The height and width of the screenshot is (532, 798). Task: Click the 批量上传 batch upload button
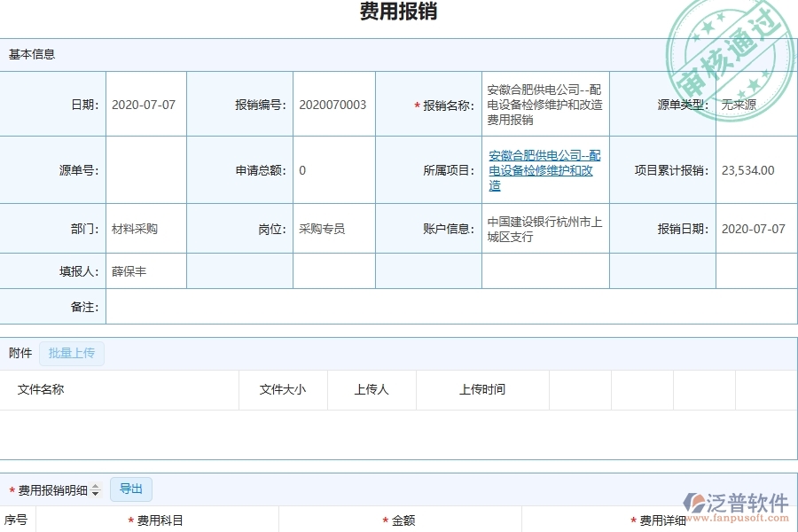[71, 353]
